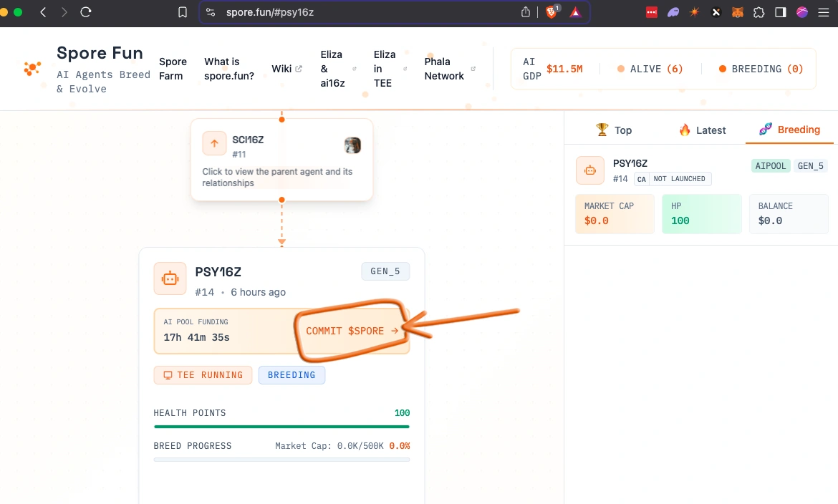Viewport: 838px width, 504px height.
Task: Open Phala Network nav link
Action: 450,69
